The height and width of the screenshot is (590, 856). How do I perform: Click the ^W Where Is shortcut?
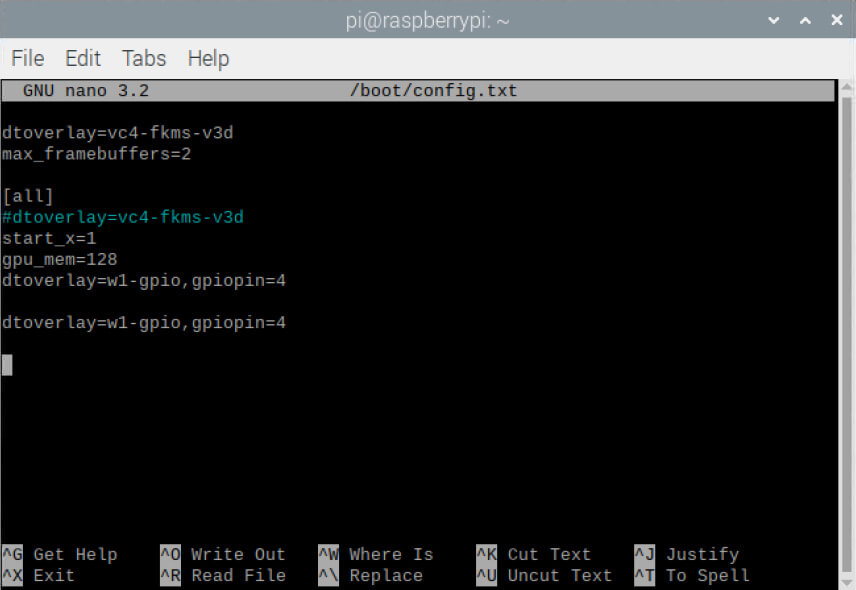pyautogui.click(x=376, y=554)
